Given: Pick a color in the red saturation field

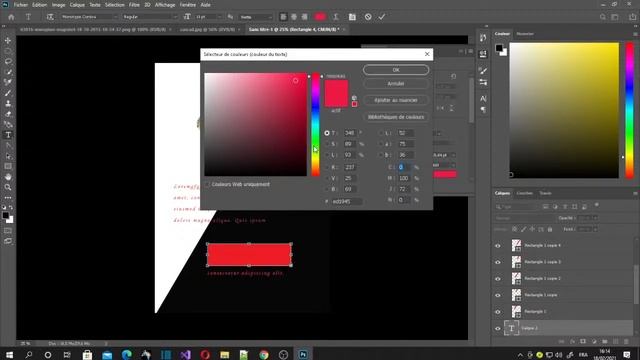Looking at the screenshot, I should click(x=256, y=124).
